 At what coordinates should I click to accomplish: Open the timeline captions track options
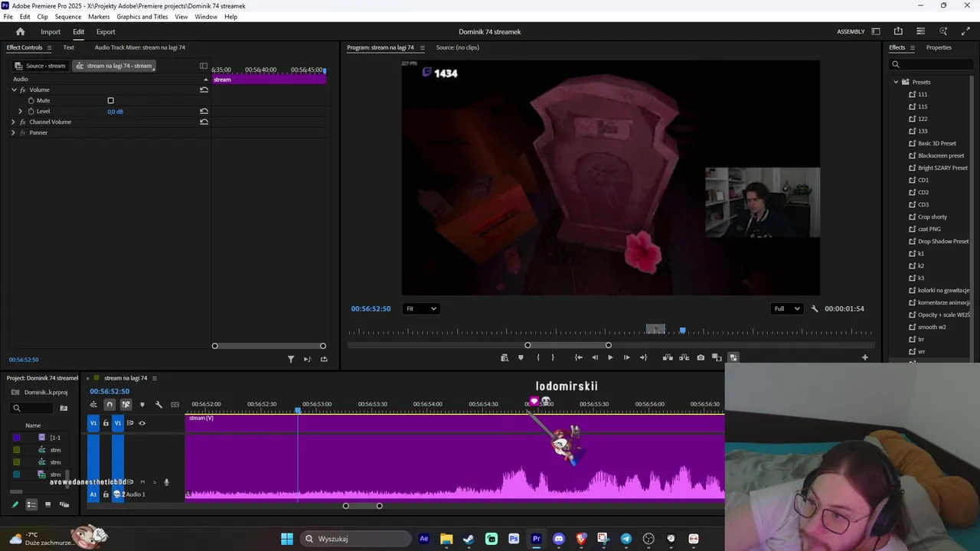click(175, 404)
